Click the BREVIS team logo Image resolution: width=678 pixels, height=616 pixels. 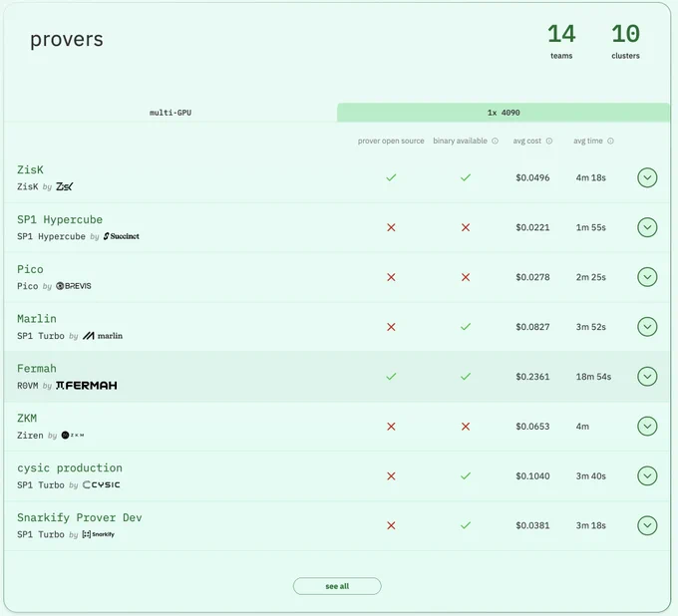click(x=74, y=286)
